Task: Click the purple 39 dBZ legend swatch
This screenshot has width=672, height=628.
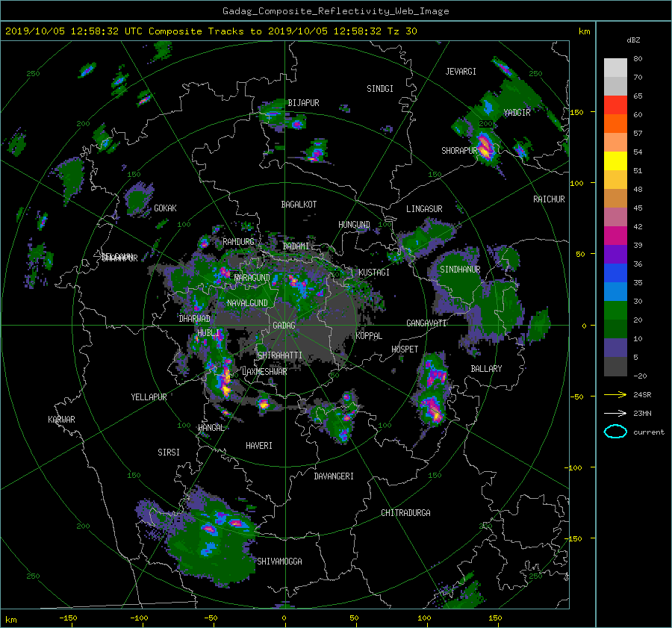Action: tap(615, 254)
